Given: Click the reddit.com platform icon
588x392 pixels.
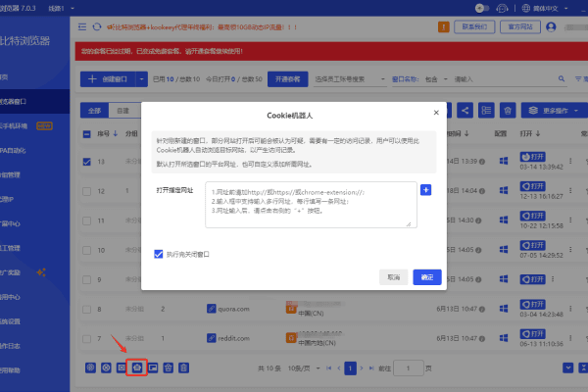Looking at the screenshot, I should 211,338.
